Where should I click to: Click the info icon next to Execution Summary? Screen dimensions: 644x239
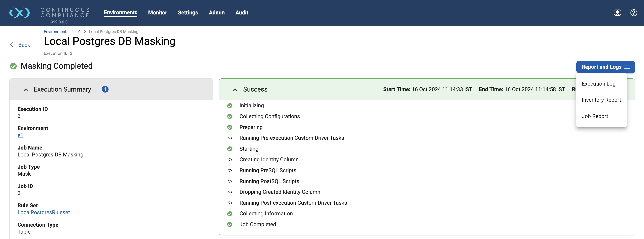click(105, 89)
